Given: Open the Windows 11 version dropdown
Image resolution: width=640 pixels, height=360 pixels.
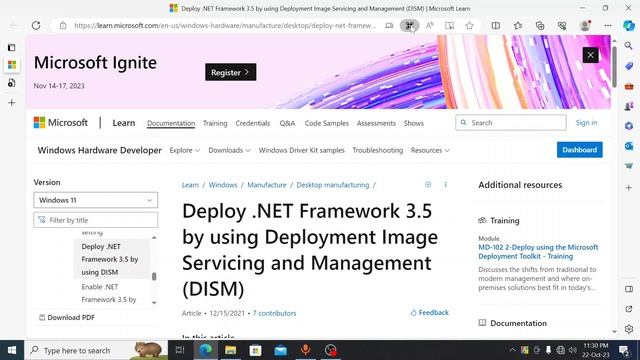Looking at the screenshot, I should coord(96,200).
